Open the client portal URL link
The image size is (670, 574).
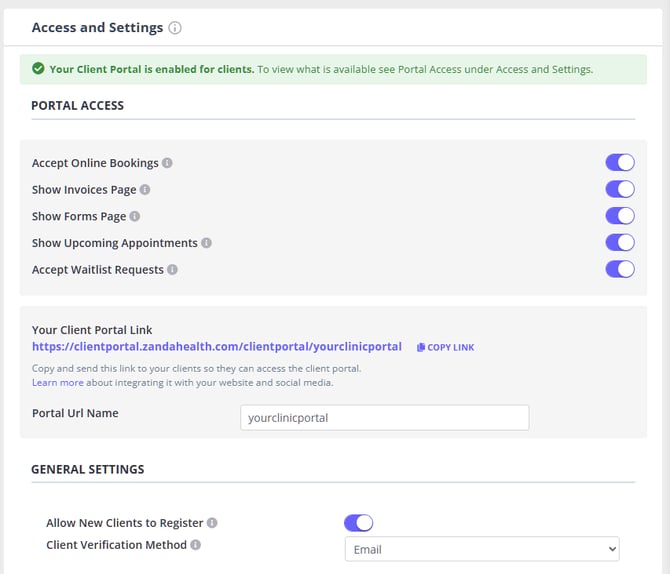click(x=216, y=347)
